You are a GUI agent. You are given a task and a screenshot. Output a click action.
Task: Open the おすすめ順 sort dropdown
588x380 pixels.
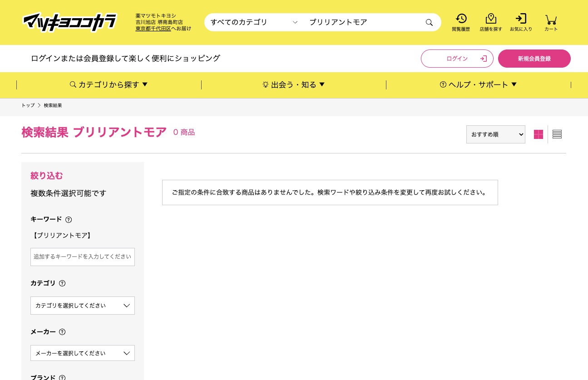(496, 134)
